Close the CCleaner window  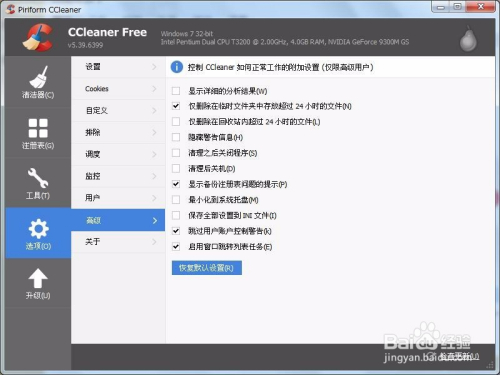coord(480,7)
